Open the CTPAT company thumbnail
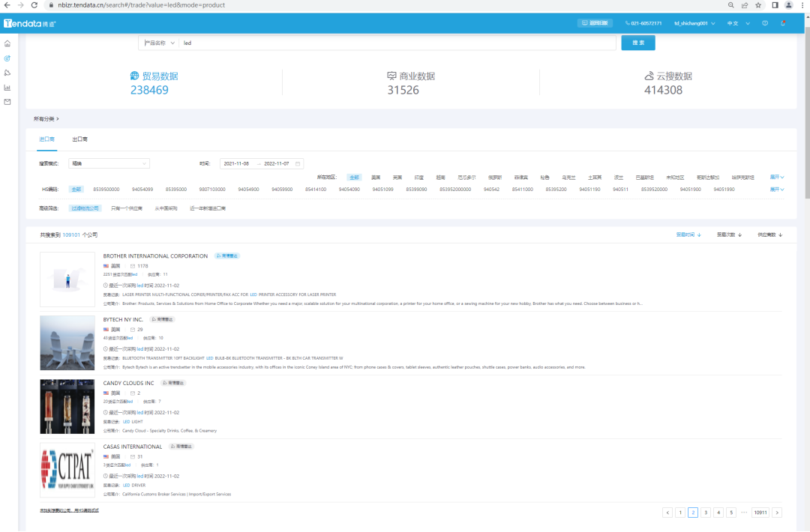Screen dimensions: 810x532 tap(67, 470)
